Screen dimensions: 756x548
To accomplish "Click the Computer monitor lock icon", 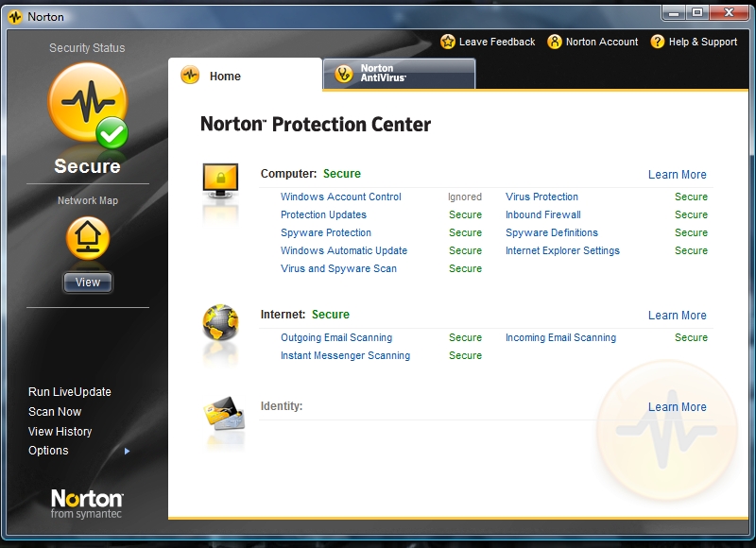I will pyautogui.click(x=220, y=180).
